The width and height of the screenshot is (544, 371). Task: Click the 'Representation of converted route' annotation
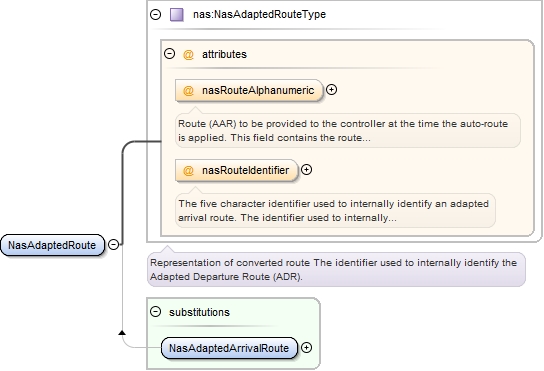336,269
